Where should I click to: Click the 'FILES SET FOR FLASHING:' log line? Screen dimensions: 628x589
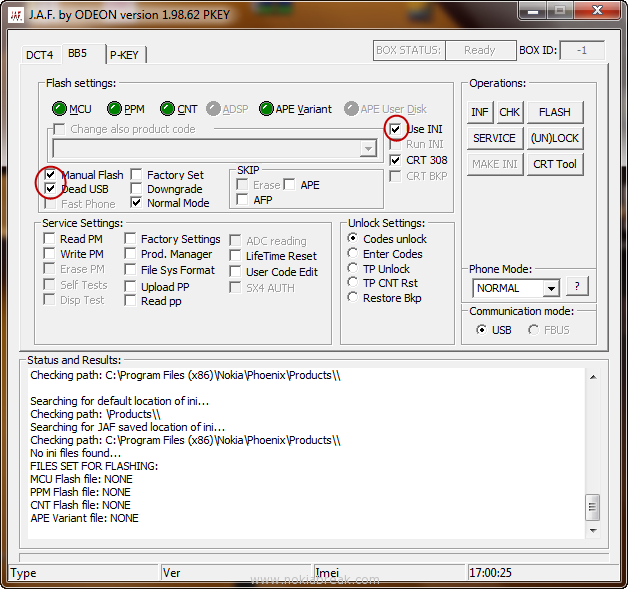[94, 466]
